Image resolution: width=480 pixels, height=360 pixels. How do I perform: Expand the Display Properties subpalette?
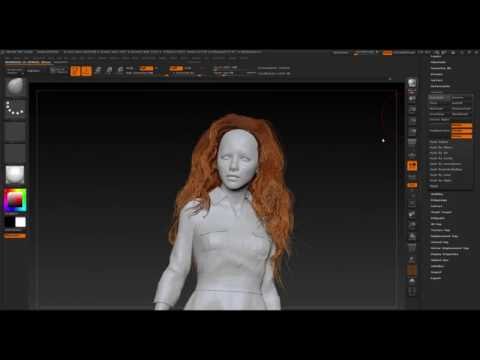(444, 254)
